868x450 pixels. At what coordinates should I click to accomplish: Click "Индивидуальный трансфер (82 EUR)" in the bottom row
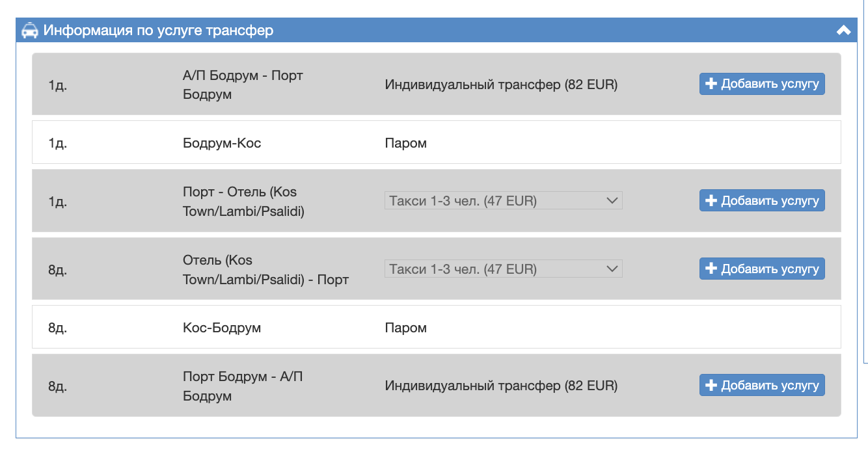click(501, 386)
